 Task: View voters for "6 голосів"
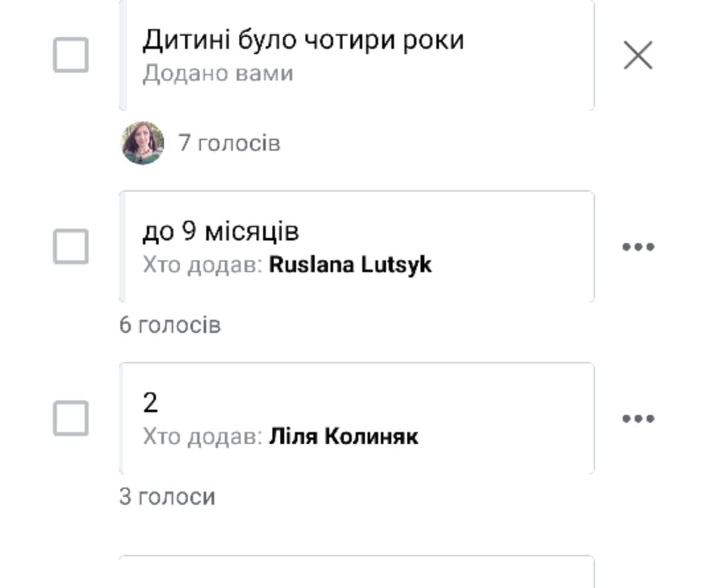coord(171,324)
